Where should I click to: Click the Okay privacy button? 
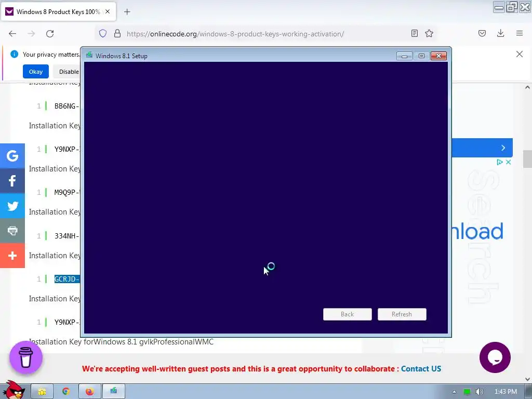click(36, 72)
